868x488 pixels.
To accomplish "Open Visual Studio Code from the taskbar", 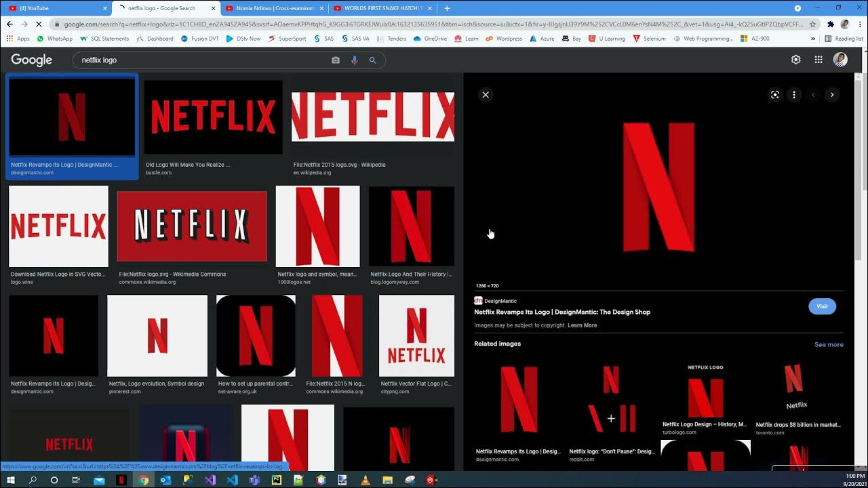I will click(x=232, y=480).
